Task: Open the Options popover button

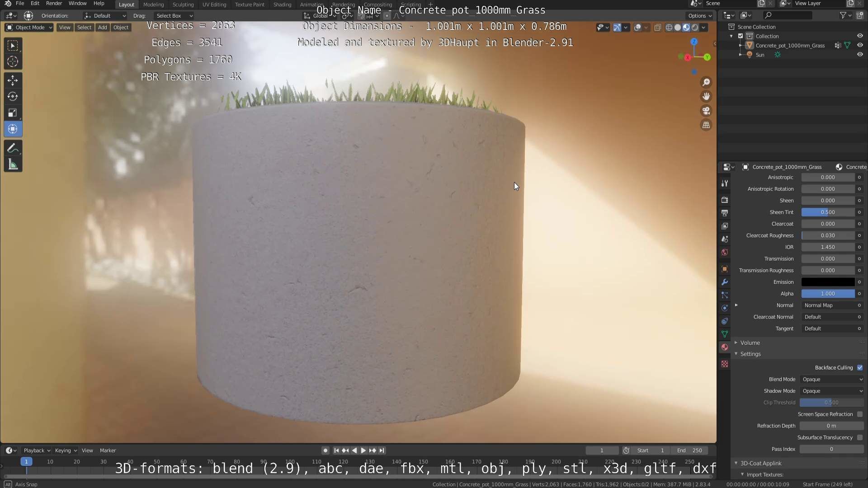Action: coord(700,16)
